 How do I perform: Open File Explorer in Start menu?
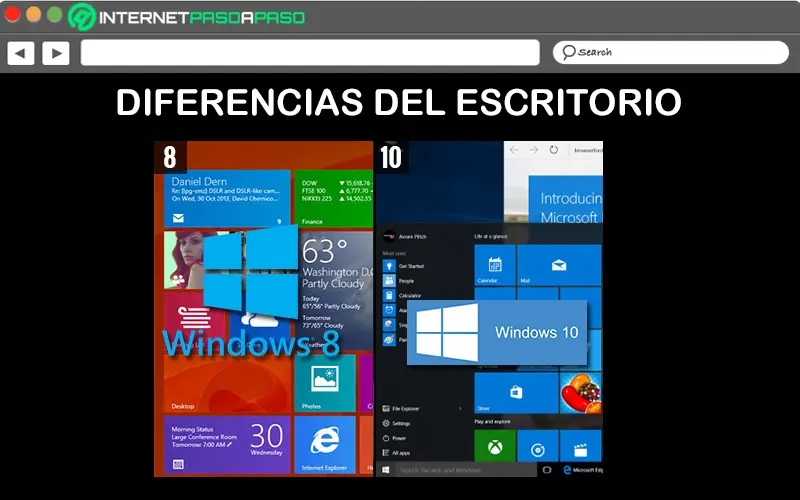pos(401,409)
